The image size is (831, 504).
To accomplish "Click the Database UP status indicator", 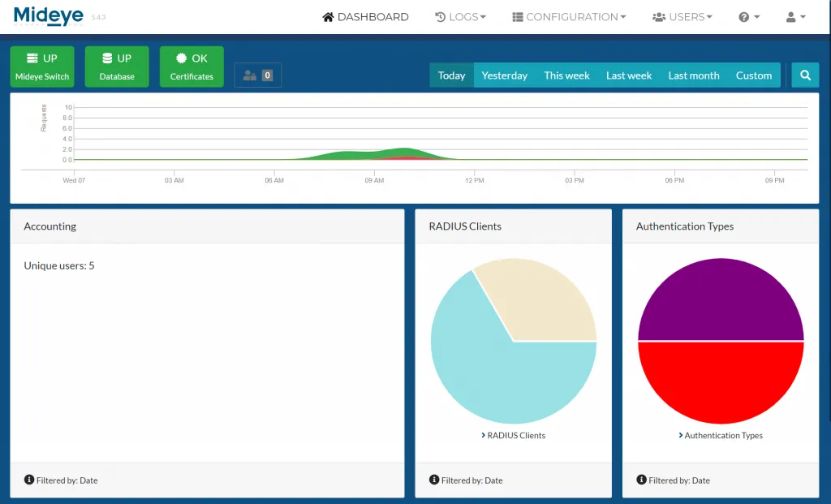I will [116, 67].
